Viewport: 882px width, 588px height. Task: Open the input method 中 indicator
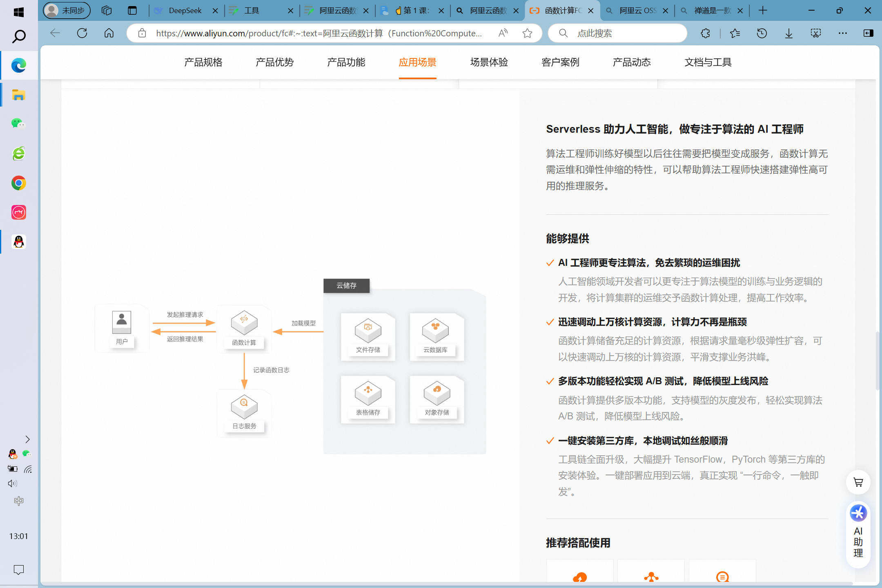click(x=19, y=501)
